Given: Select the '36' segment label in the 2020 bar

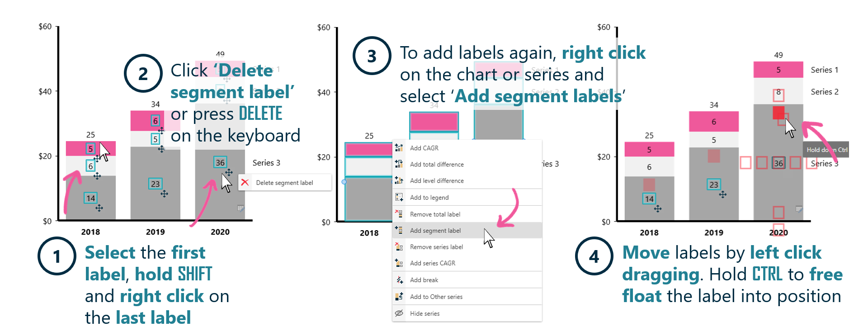Looking at the screenshot, I should click(220, 162).
